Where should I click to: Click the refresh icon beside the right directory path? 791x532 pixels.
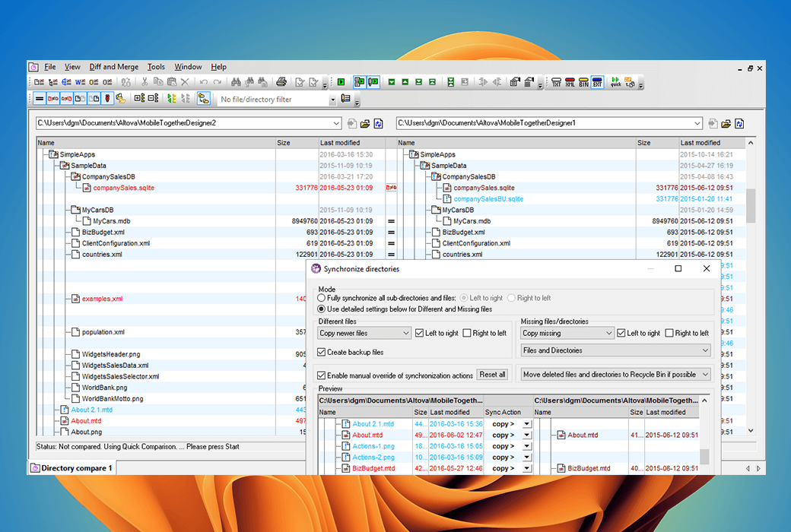click(x=739, y=124)
